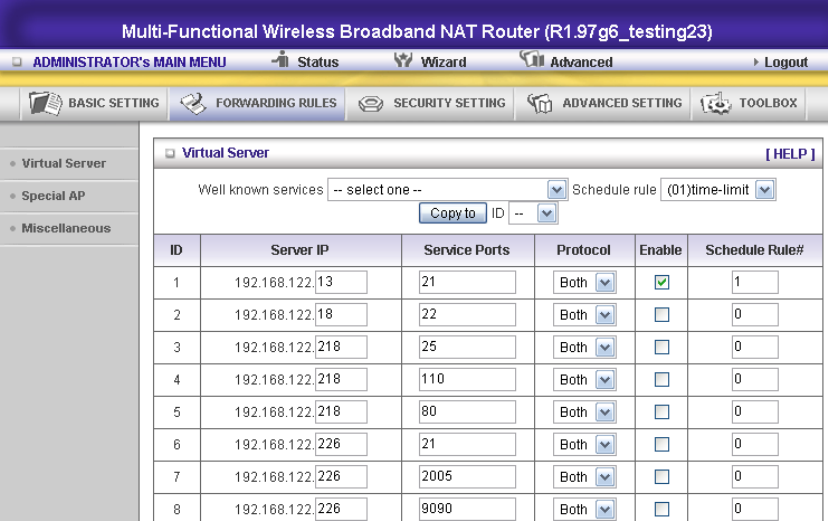The width and height of the screenshot is (828, 521).
Task: Open the Protocol dropdown for rule 4
Action: 585,380
